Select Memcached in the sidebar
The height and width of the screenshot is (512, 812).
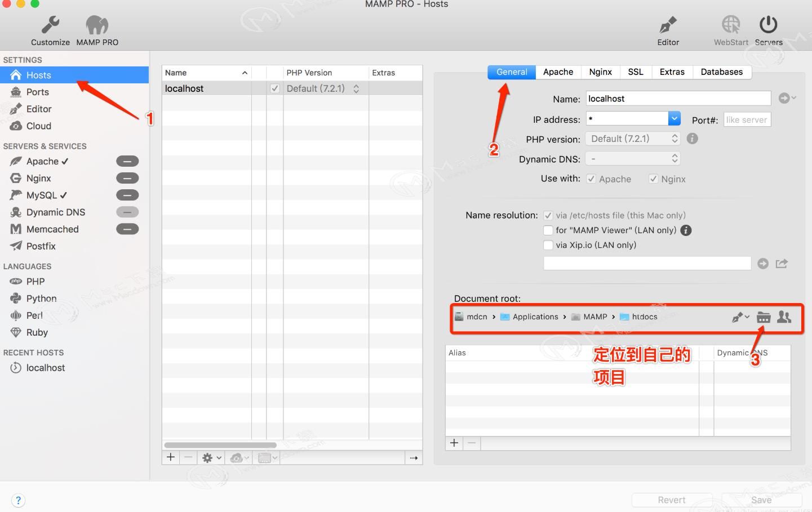click(x=52, y=229)
